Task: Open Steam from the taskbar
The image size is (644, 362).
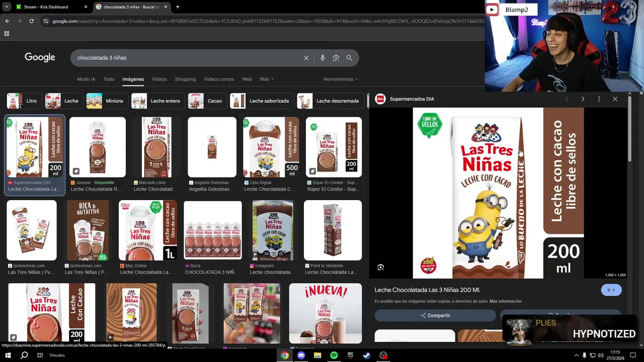Action: pyautogui.click(x=367, y=355)
